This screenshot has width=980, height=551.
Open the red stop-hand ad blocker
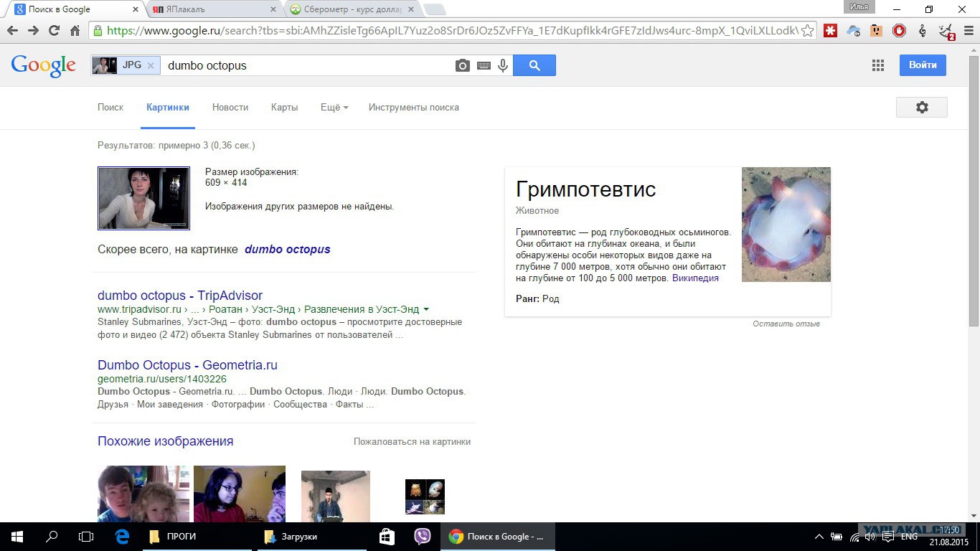tap(899, 31)
